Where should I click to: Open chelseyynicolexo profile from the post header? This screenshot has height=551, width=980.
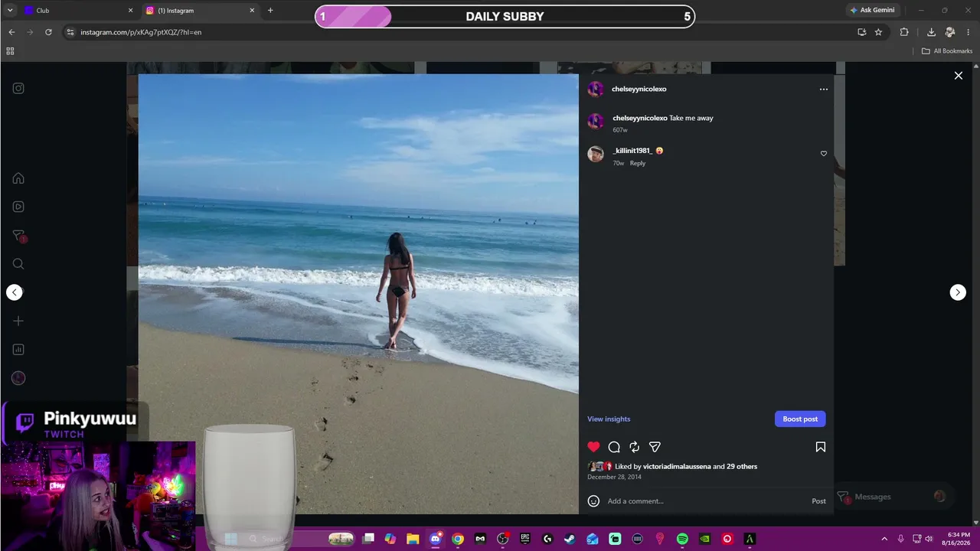[639, 89]
